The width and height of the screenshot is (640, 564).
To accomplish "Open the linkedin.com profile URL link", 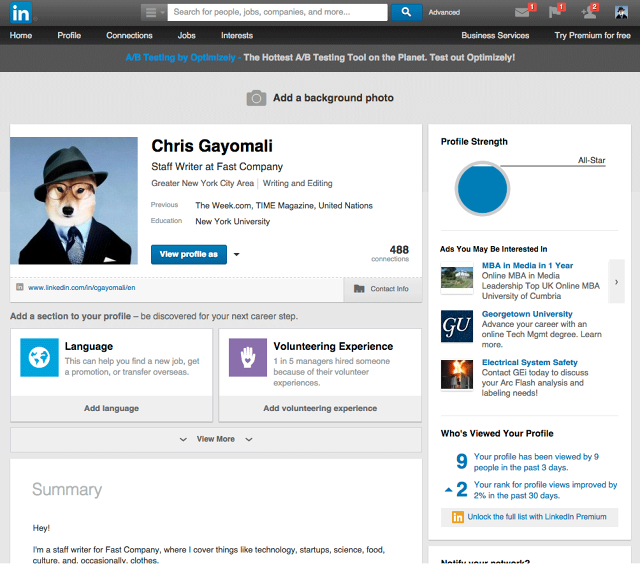I will (82, 288).
